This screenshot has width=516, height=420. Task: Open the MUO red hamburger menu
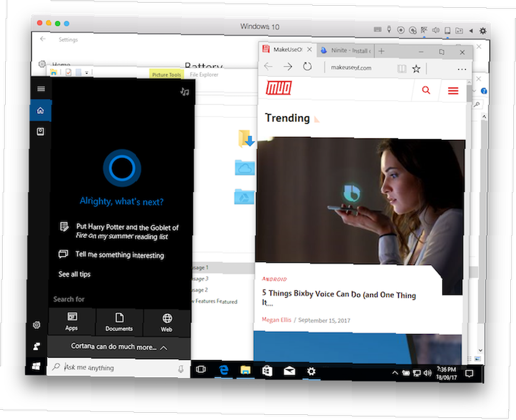coord(453,90)
